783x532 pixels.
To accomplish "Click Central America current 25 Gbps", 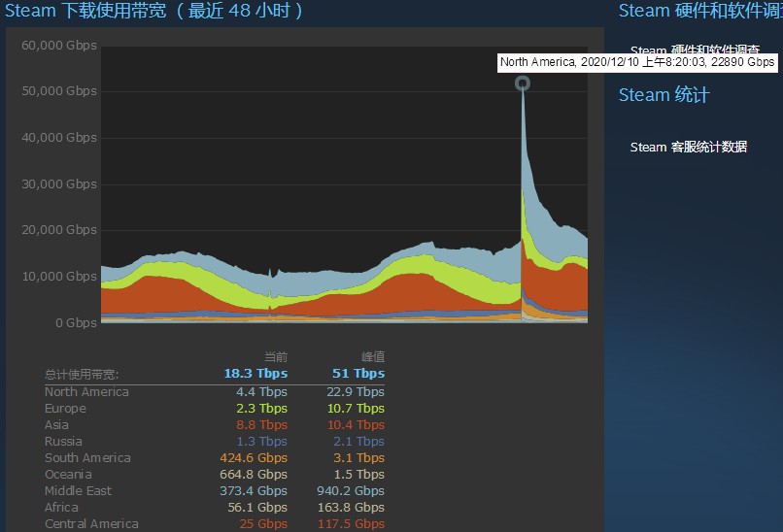I will click(x=263, y=523).
